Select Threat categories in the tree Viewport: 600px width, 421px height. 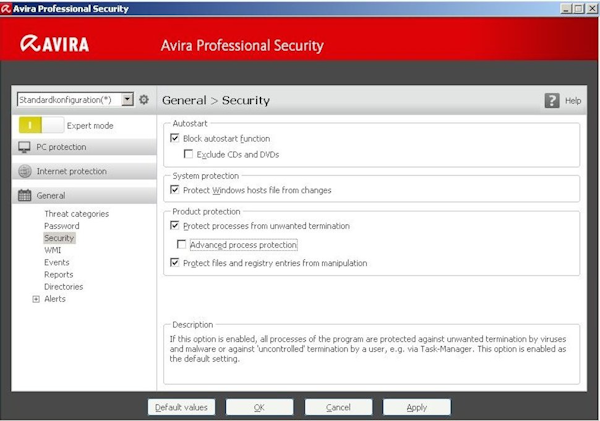point(76,214)
